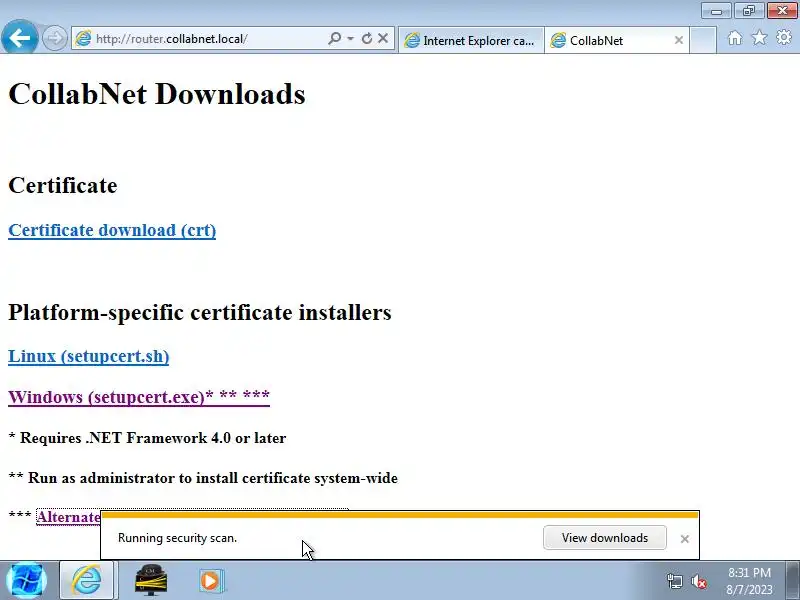Click the address bar search magnifier icon
The image size is (800, 600).
[334, 38]
